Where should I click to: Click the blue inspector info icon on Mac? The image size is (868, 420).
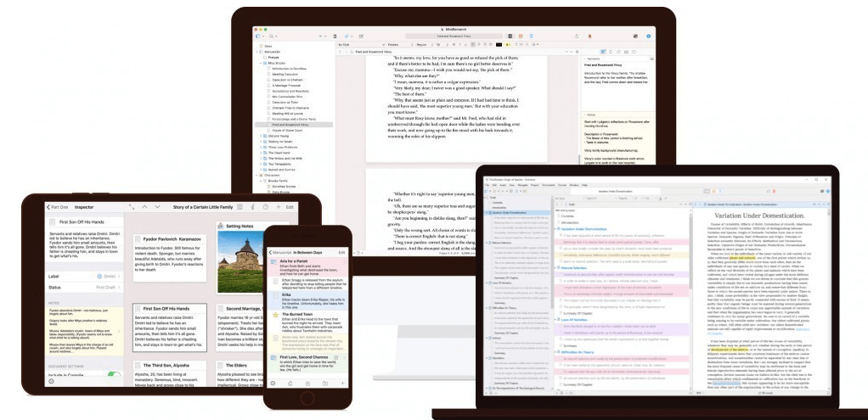coord(648,36)
